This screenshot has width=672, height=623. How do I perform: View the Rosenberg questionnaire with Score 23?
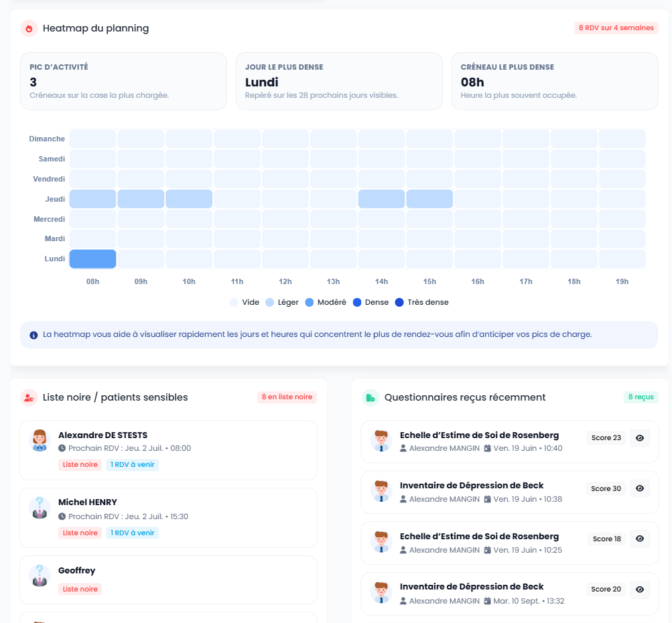[x=640, y=438]
